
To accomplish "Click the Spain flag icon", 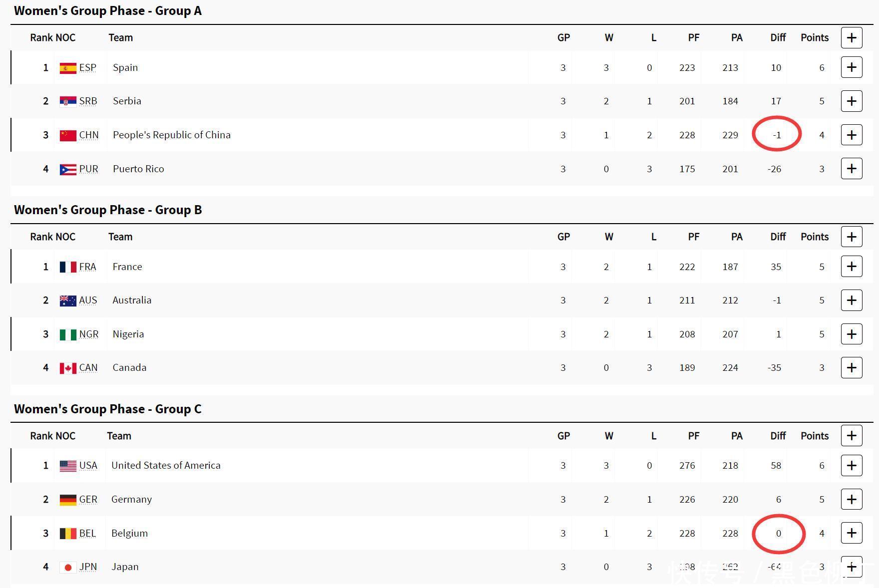I will [x=68, y=68].
